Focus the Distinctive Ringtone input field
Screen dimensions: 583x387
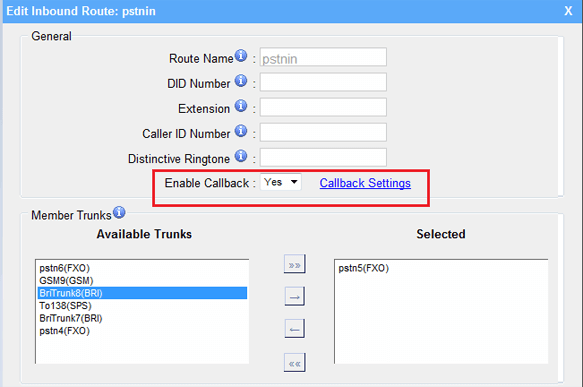tap(323, 158)
